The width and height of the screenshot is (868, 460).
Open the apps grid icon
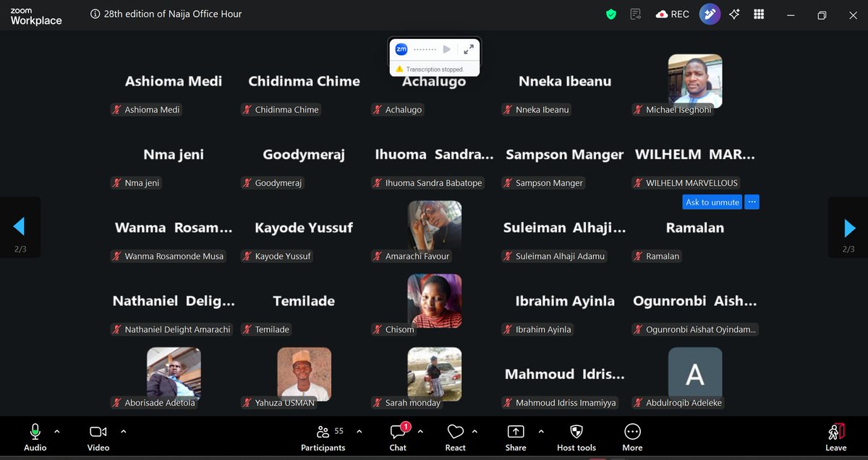(x=759, y=14)
